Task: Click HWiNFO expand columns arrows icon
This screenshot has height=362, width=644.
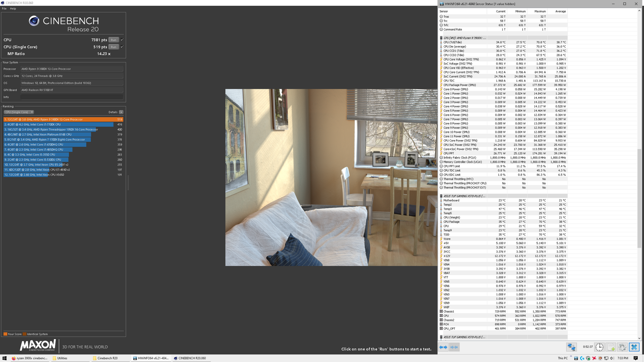Action: point(443,347)
